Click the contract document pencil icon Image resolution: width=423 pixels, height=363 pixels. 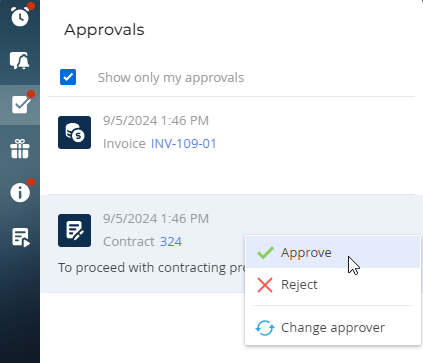pos(74,230)
